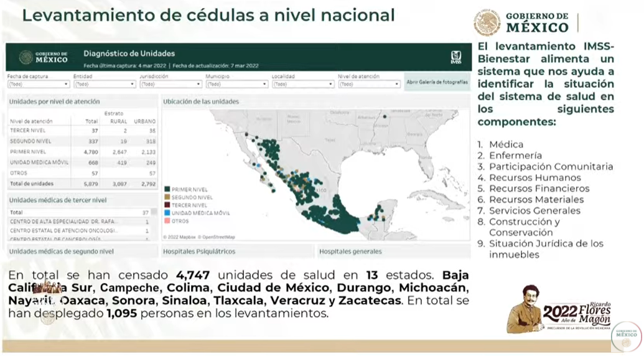Image resolution: width=644 pixels, height=356 pixels.
Task: Select the SEGUNDO NIVEL legend color swatch
Action: tap(167, 197)
